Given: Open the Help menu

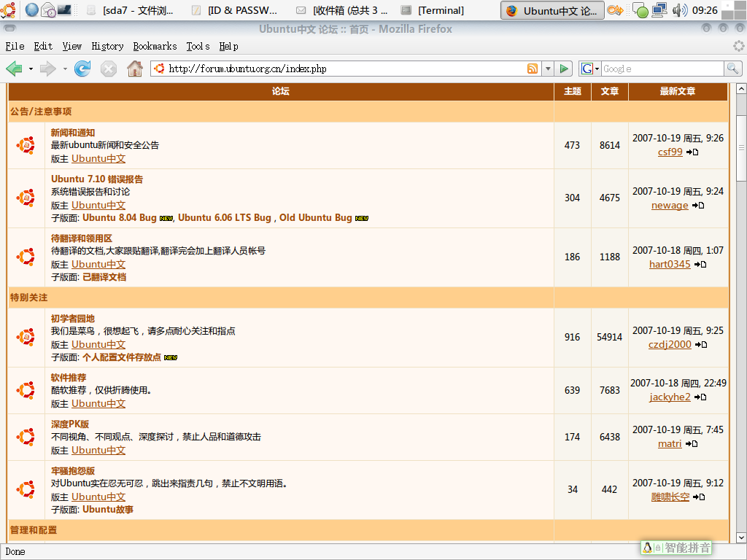Looking at the screenshot, I should pos(228,46).
